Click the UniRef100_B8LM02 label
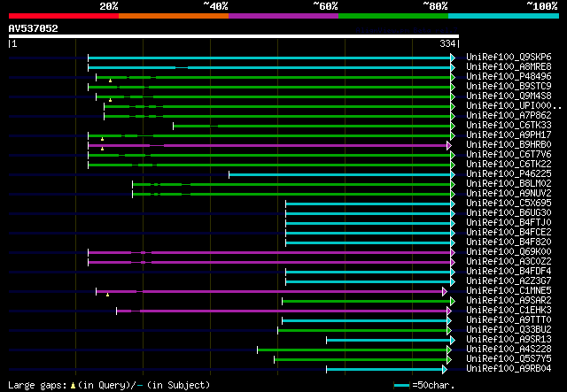Screen dimensions: 567x392 coord(509,184)
